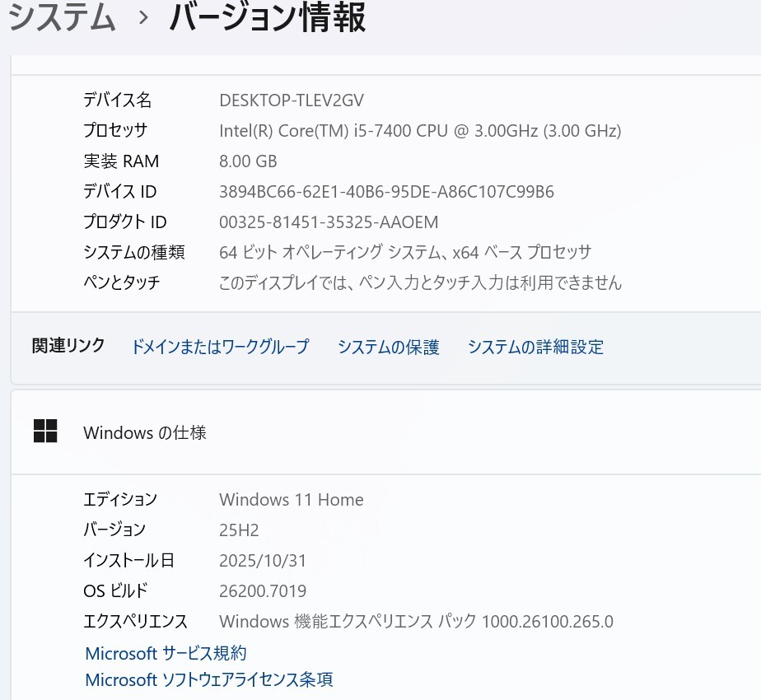This screenshot has height=700, width=761.
Task: Open the システム breadcrumb link
Action: click(62, 17)
